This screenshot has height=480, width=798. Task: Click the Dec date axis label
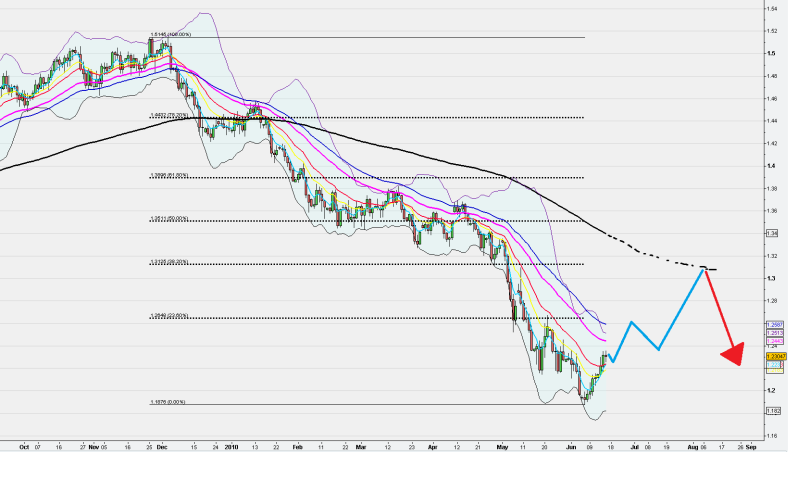coord(162,447)
